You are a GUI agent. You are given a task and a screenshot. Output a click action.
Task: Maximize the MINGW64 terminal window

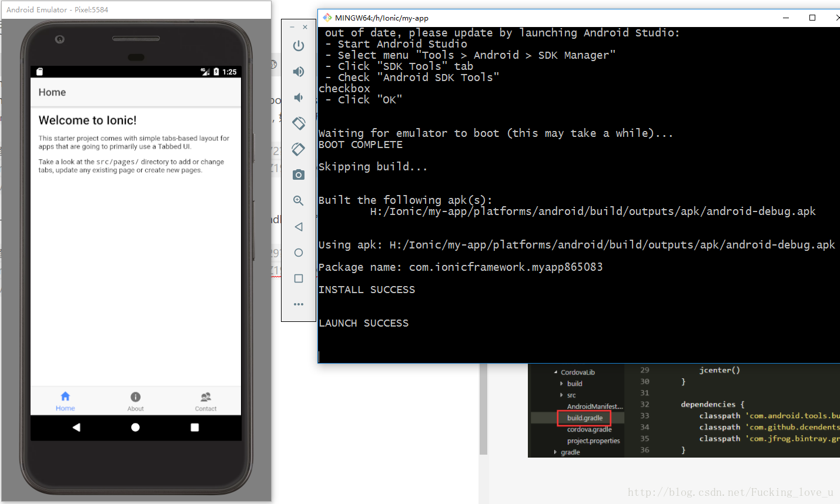pyautogui.click(x=812, y=18)
